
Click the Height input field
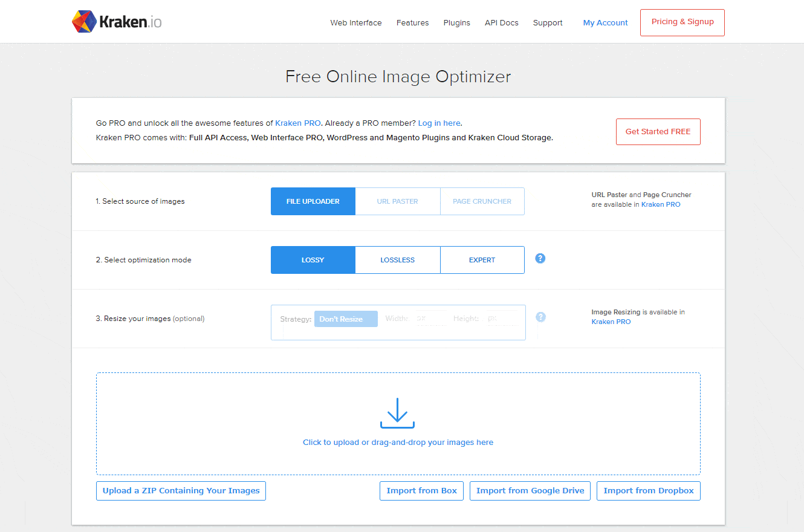502,319
